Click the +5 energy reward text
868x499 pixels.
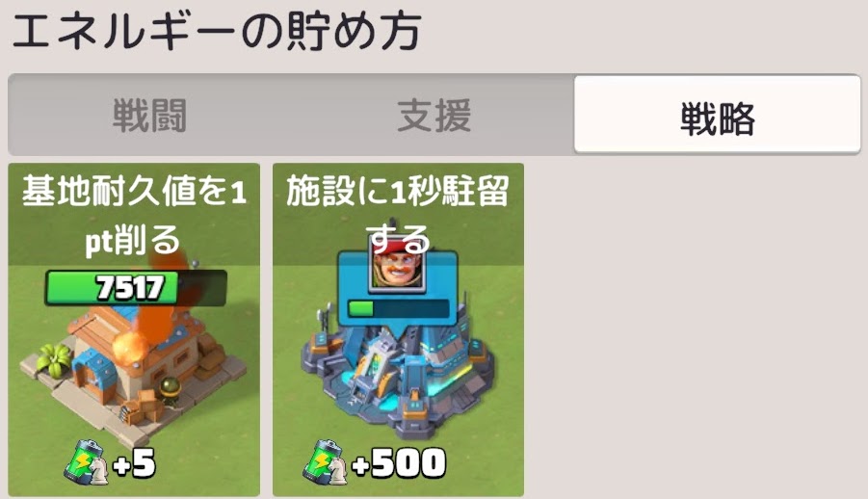pos(135,463)
